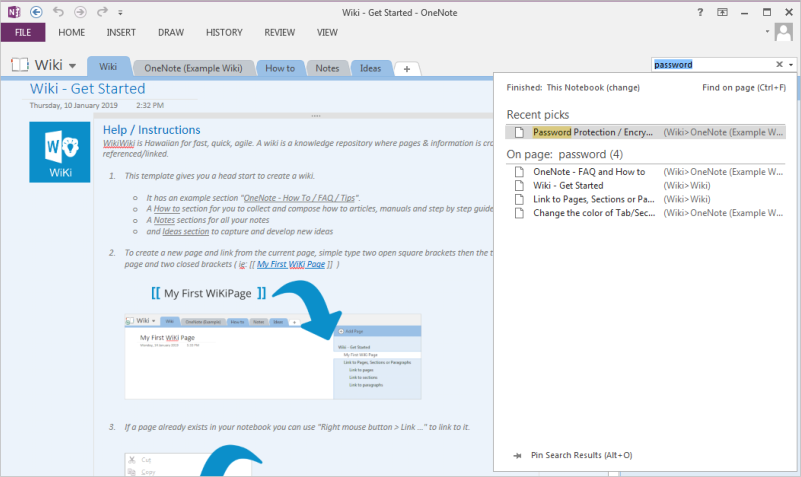Click the OneNote application logo icon

[14, 12]
